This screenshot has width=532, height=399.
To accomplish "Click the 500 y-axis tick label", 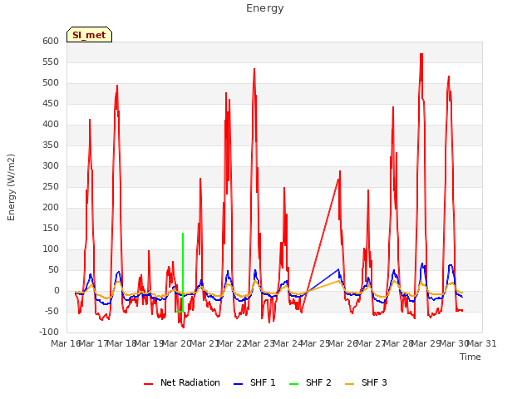I will click(51, 83).
